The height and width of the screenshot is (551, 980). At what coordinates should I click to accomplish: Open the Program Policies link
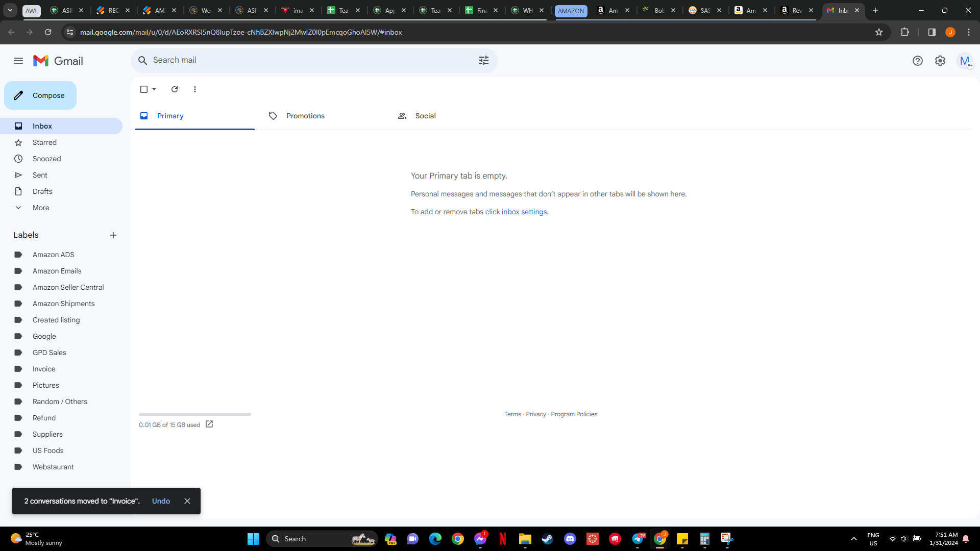pos(574,414)
